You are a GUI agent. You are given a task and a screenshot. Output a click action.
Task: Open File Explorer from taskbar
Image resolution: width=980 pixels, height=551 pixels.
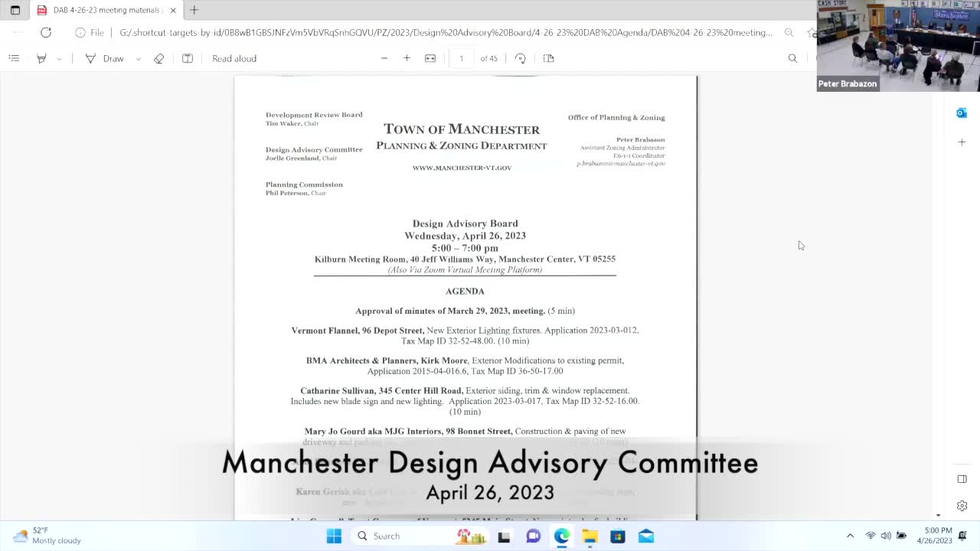590,536
